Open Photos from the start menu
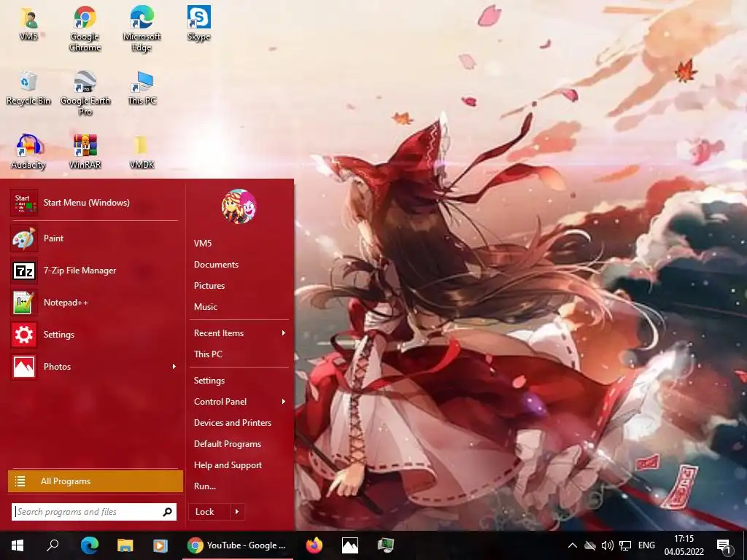Screen dimensions: 747x560 tap(94, 367)
